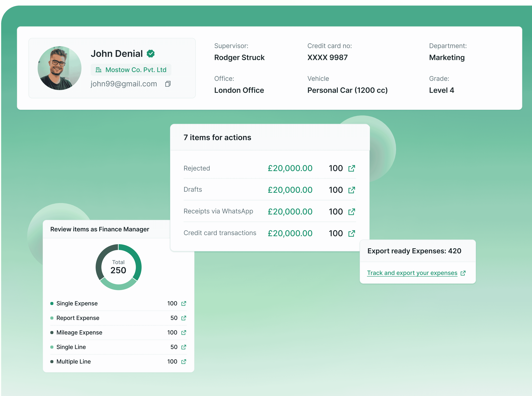Click the Drafts count 100
The height and width of the screenshot is (396, 532).
(x=336, y=190)
